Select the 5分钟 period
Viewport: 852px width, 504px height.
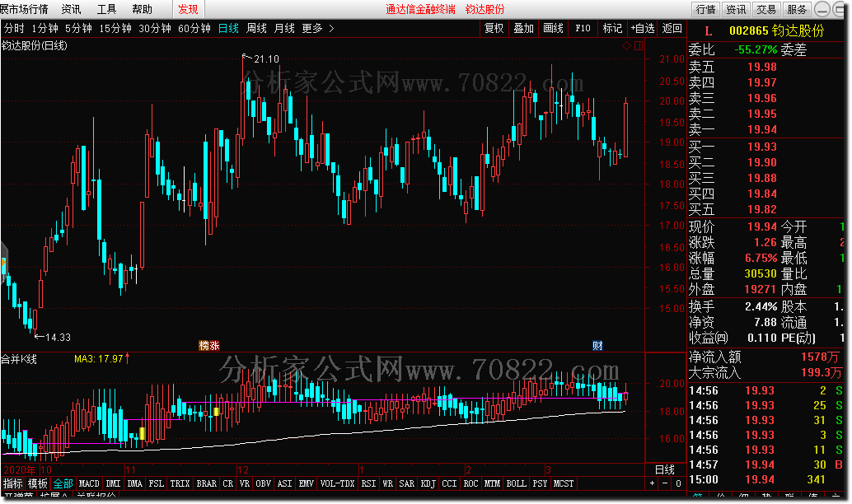(79, 28)
